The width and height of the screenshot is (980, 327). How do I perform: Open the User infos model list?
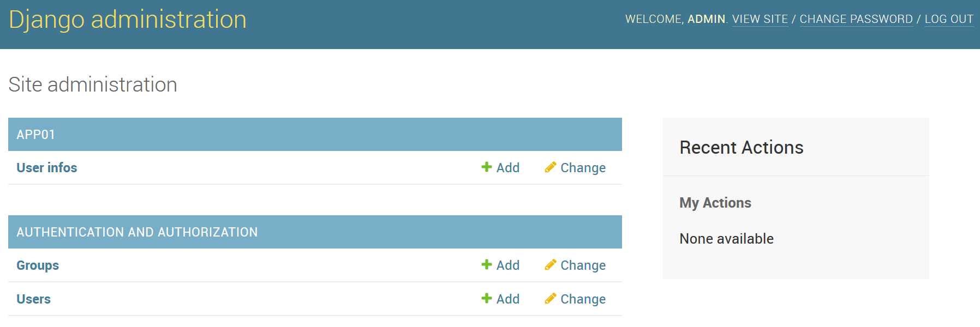pos(47,168)
